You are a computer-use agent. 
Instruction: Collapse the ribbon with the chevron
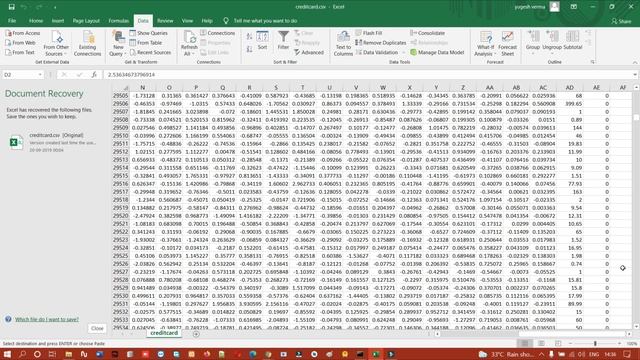point(635,62)
